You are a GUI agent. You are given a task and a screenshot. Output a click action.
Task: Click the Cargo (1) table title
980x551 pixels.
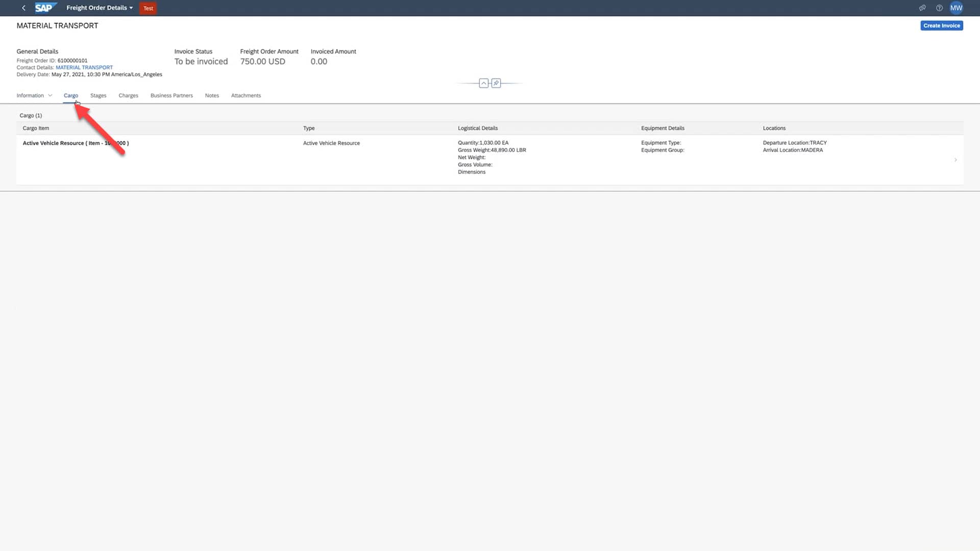(31, 115)
